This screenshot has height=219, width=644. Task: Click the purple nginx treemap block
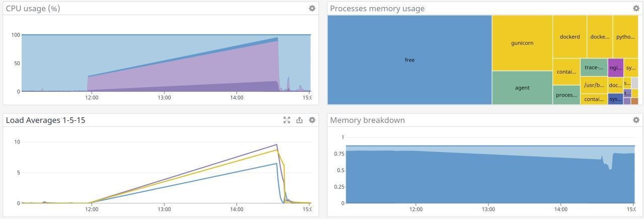pos(615,67)
